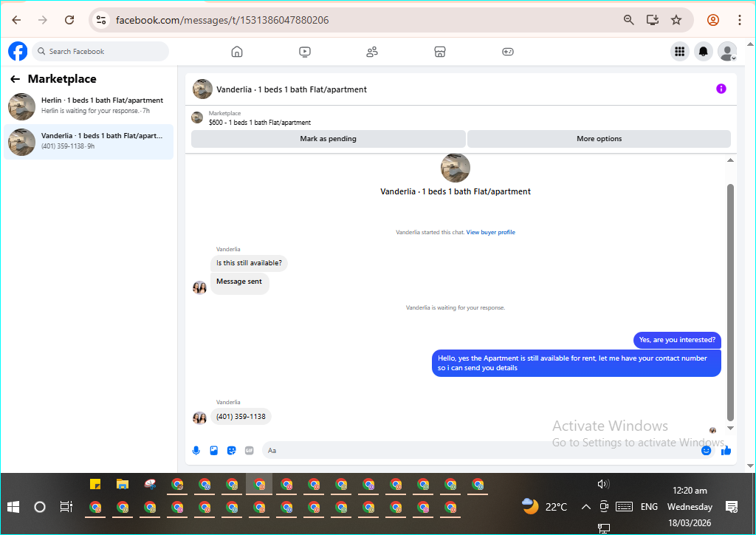Bookmark this page with the star
The height and width of the screenshot is (535, 756).
tap(676, 20)
